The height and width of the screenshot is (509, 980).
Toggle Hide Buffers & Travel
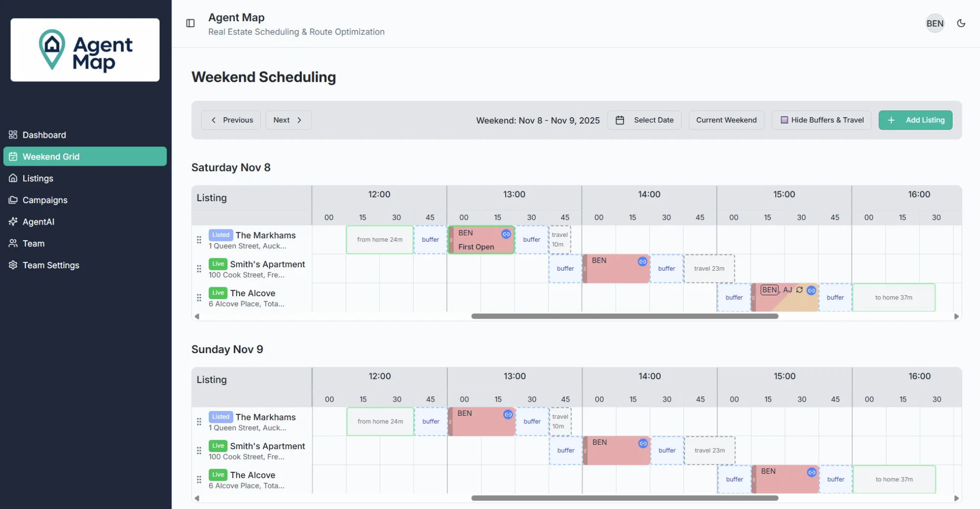click(x=821, y=120)
